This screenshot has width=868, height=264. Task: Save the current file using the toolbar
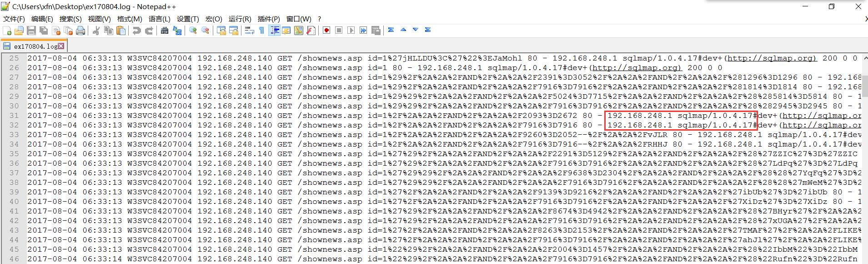point(31,30)
